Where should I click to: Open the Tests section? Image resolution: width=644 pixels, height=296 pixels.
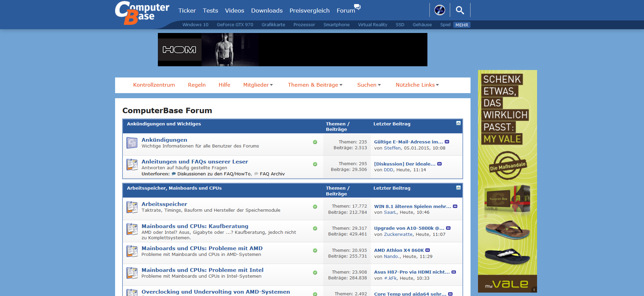pos(210,11)
